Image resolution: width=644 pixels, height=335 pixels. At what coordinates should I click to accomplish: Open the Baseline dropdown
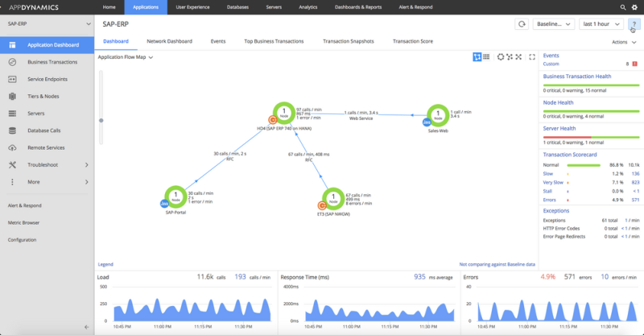[553, 24]
